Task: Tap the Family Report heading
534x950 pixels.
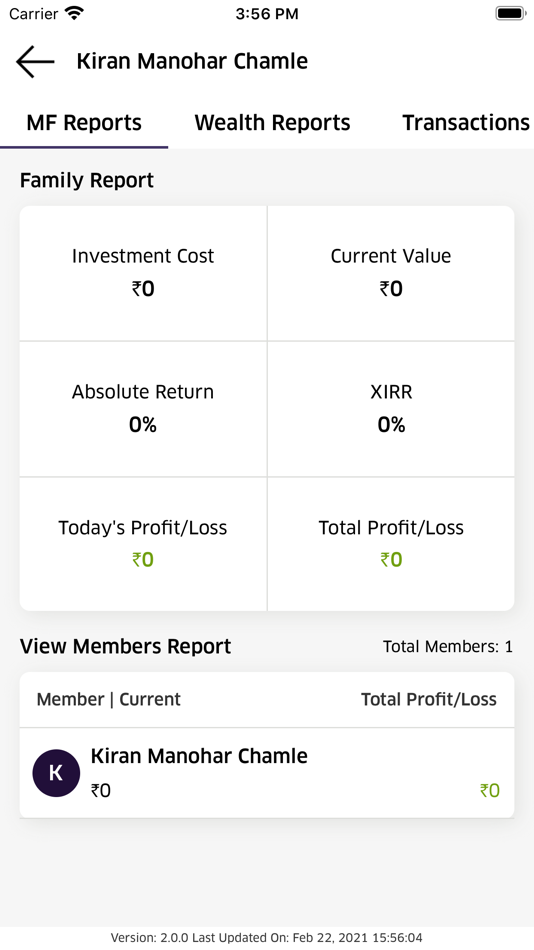Action: point(87,181)
